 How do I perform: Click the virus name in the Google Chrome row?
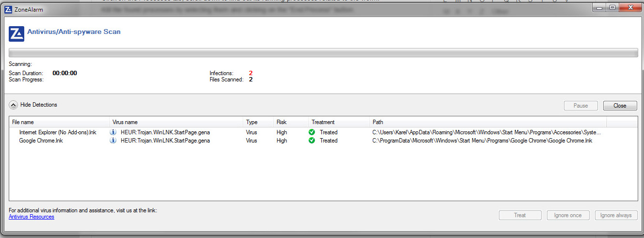tap(165, 141)
